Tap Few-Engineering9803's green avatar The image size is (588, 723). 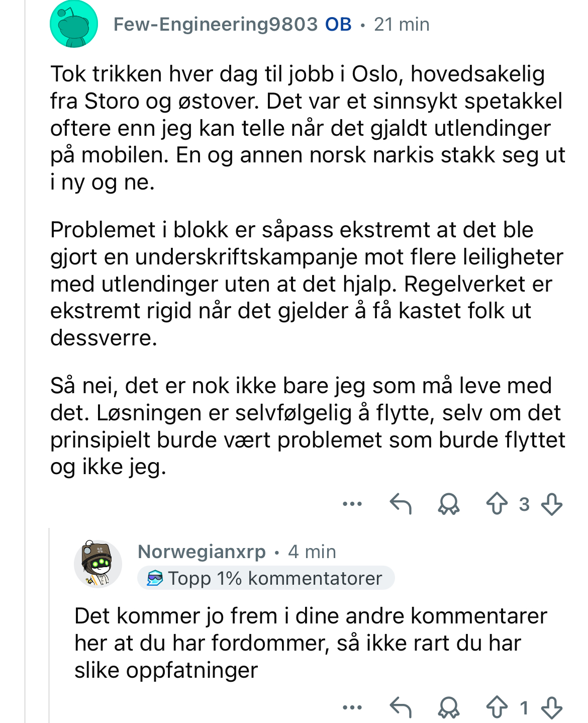[74, 24]
